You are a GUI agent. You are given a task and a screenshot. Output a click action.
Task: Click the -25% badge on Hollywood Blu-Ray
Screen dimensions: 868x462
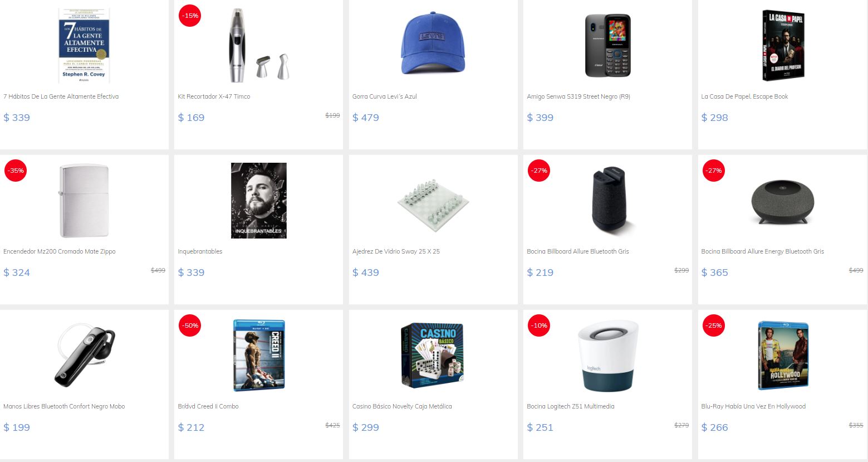(714, 325)
